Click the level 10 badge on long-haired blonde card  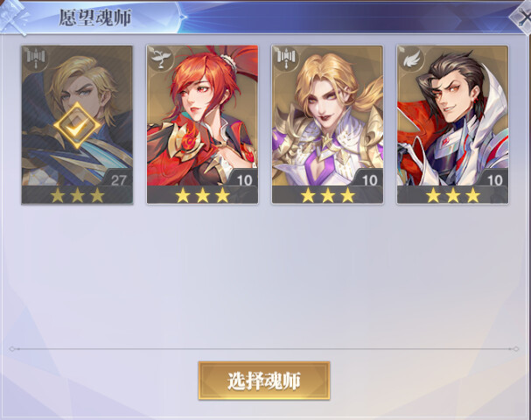pos(370,180)
